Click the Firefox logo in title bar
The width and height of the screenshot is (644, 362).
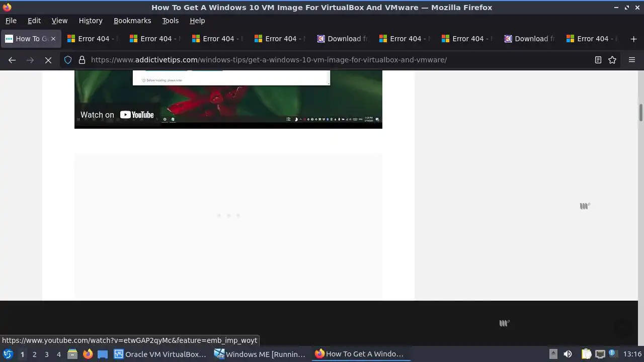pyautogui.click(x=7, y=7)
